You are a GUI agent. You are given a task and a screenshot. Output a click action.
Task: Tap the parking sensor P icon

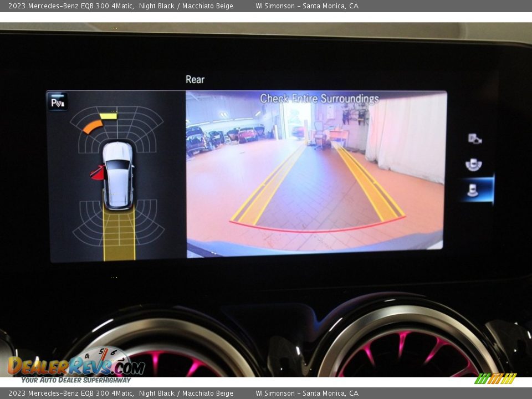point(57,101)
